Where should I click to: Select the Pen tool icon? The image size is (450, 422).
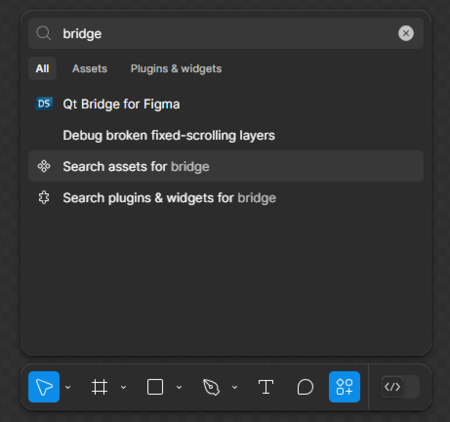(x=211, y=387)
